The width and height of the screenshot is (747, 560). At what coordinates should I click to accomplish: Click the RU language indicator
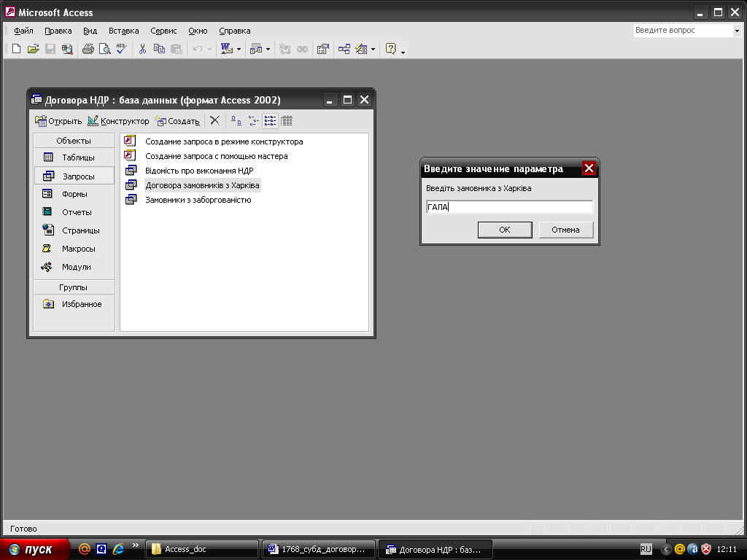646,549
